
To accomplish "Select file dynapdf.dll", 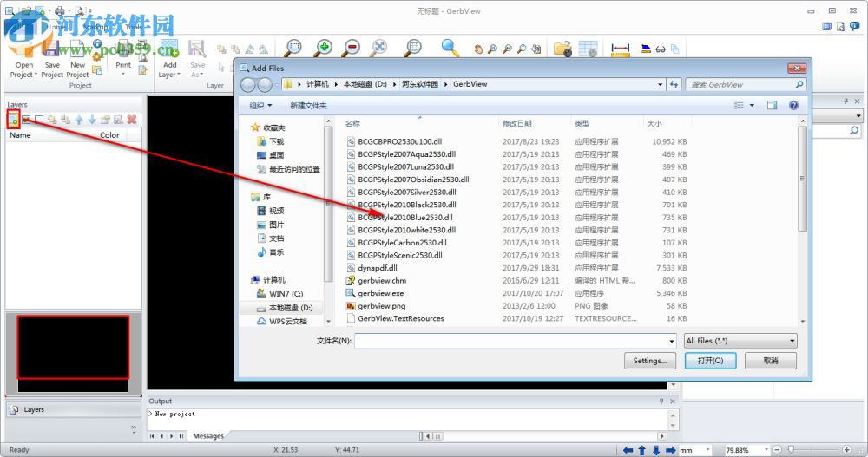I will (x=378, y=268).
